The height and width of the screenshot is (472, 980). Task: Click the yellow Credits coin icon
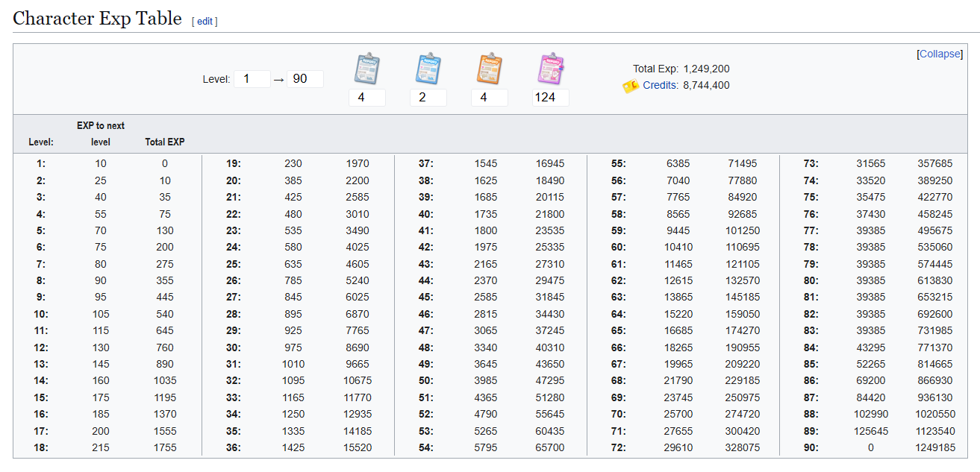(x=631, y=86)
